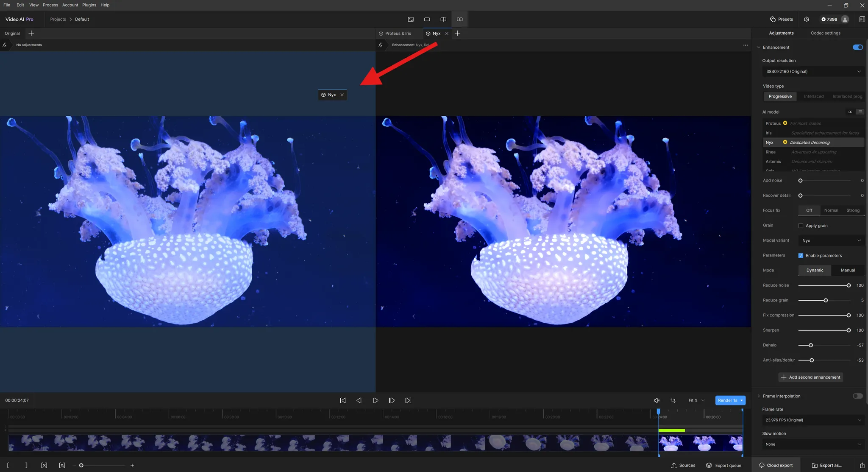Mute audio with the speaker icon
868x472 pixels.
click(x=657, y=400)
